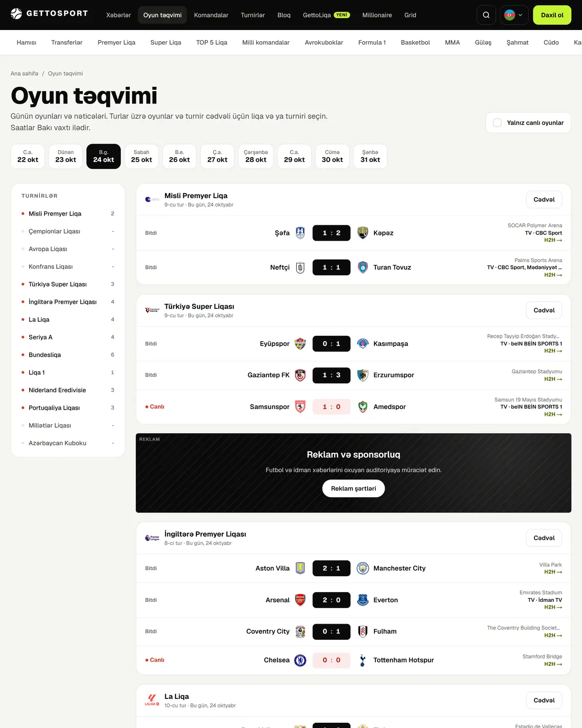Click the Gaziantep FK team name

coord(268,375)
